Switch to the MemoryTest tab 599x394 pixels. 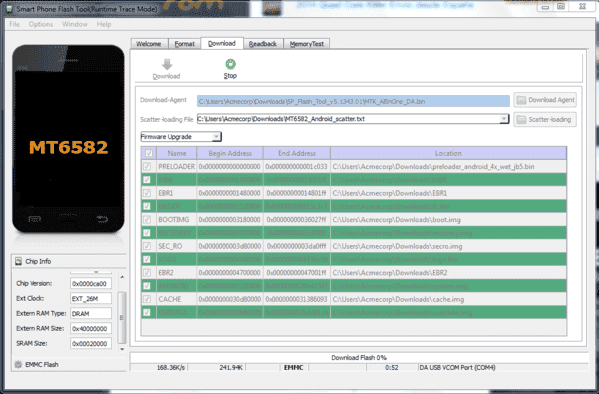pyautogui.click(x=307, y=44)
